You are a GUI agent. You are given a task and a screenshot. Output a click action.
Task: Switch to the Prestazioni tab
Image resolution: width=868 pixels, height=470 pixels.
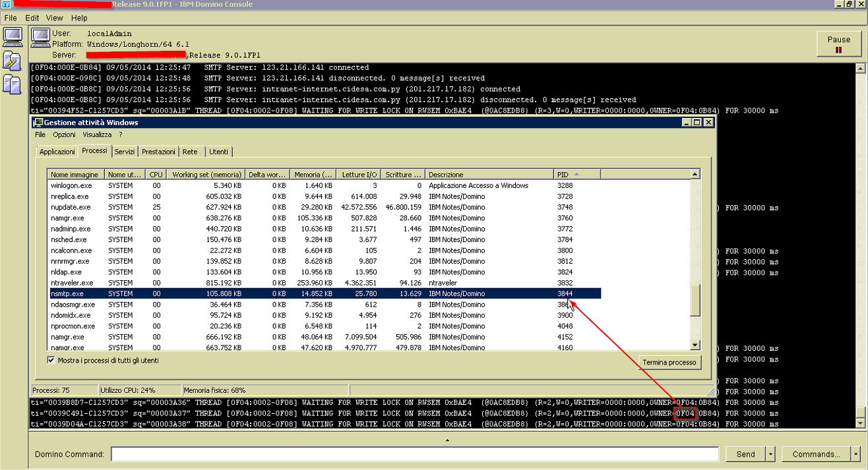tap(158, 152)
